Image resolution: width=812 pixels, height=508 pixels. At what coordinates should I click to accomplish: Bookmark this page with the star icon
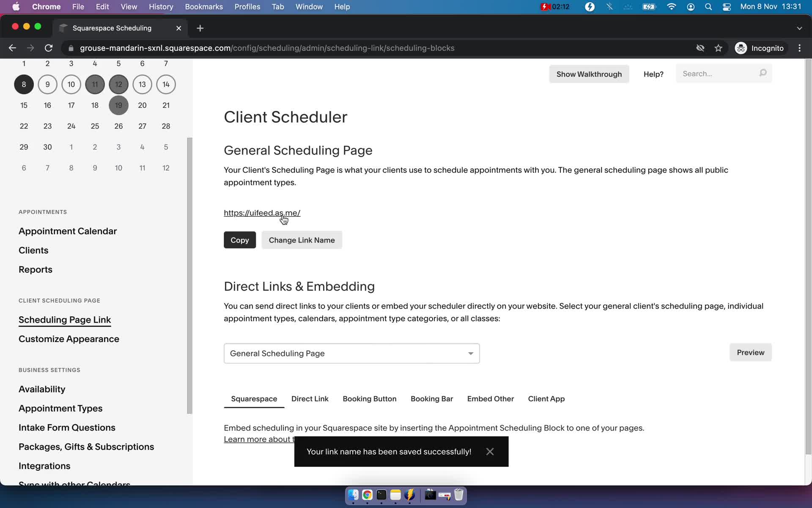(718, 48)
